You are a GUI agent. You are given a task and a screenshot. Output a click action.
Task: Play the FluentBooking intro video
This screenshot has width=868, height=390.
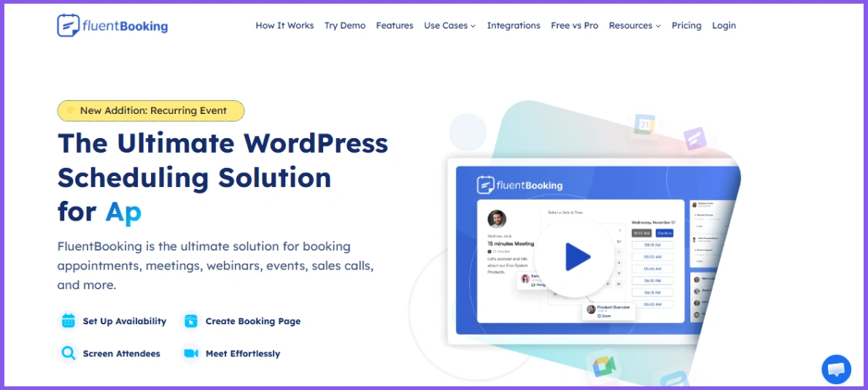[576, 257]
